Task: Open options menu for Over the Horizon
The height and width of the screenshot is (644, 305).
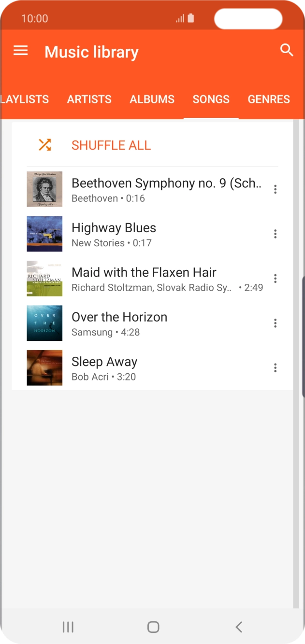Action: [275, 323]
